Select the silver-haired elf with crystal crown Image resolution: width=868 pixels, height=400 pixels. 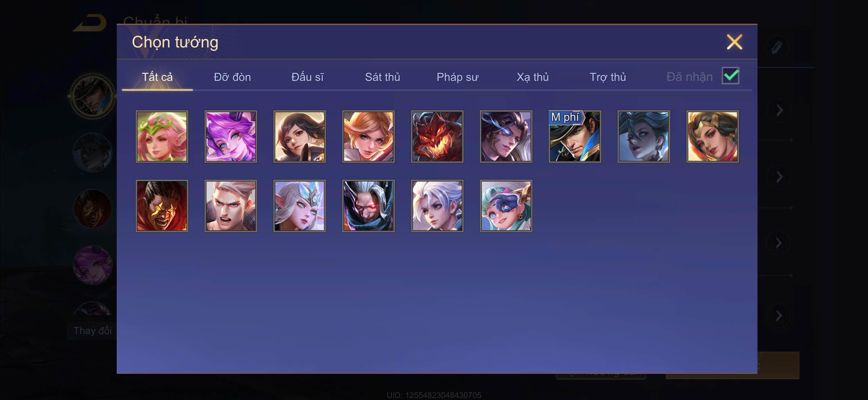coord(299,206)
